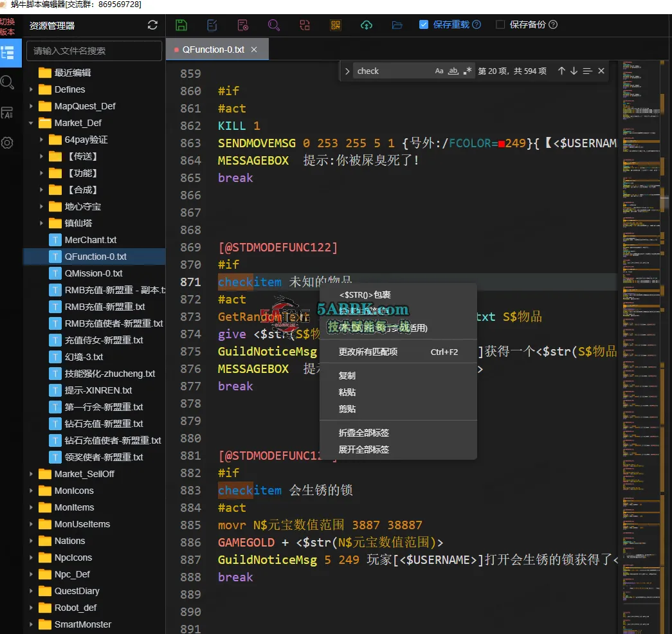Click the file name search field

point(94,51)
